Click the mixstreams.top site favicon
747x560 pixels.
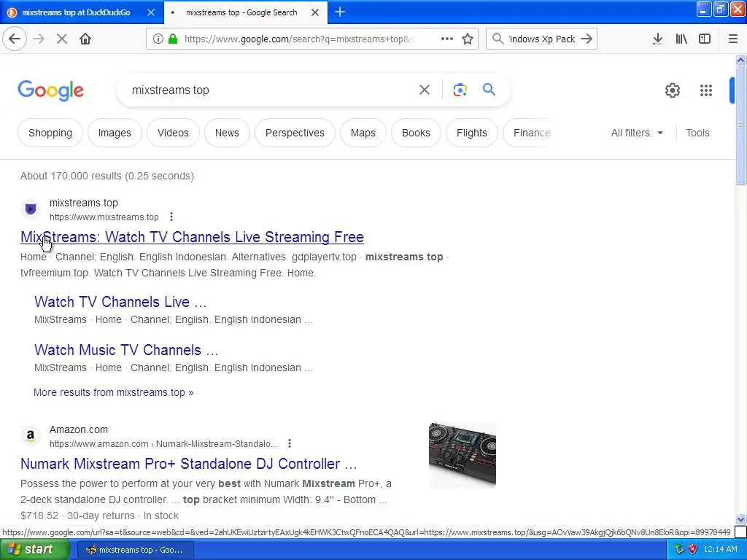tap(31, 209)
